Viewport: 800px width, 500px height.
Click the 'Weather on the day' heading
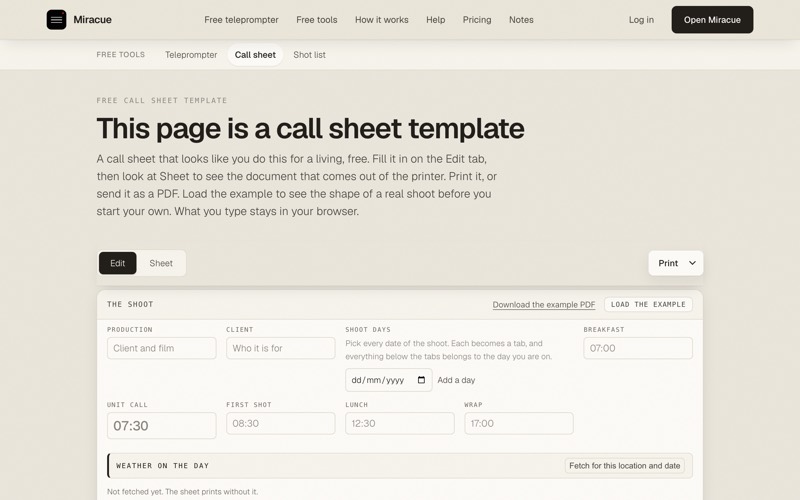[x=162, y=466]
